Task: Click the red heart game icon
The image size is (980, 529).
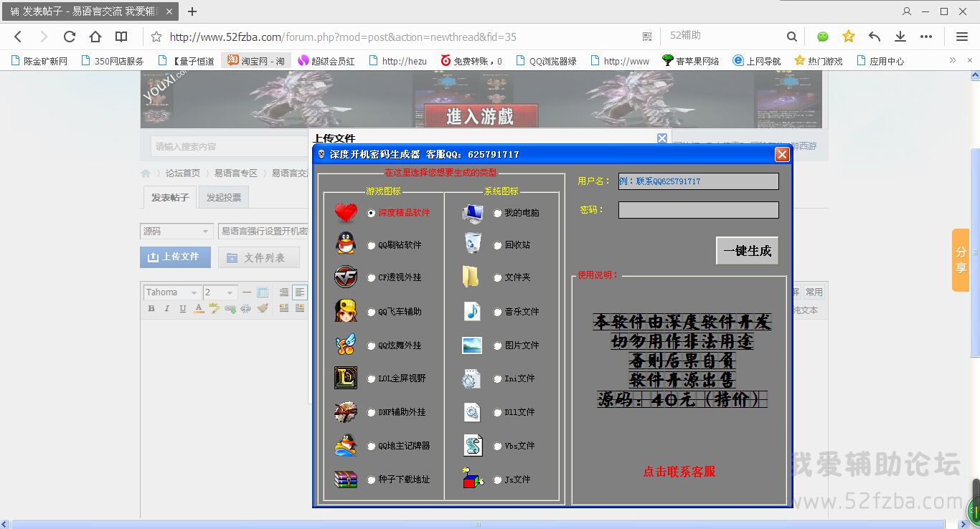Action: coord(346,213)
